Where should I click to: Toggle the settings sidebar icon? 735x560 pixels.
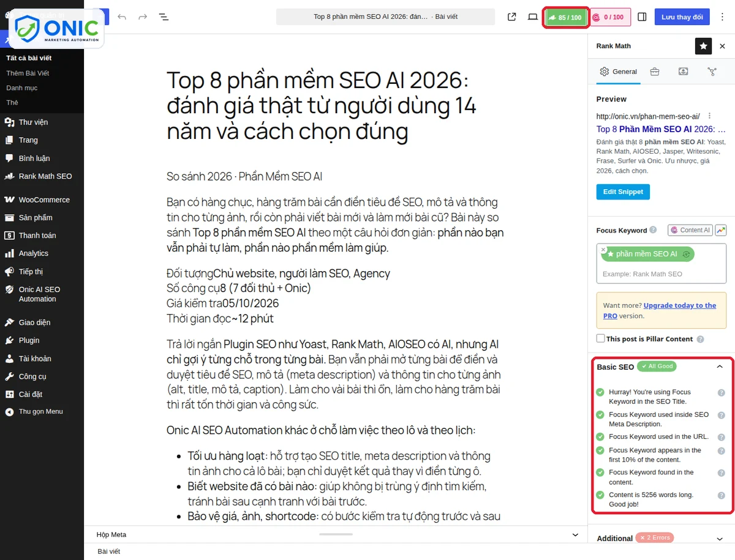(x=642, y=17)
